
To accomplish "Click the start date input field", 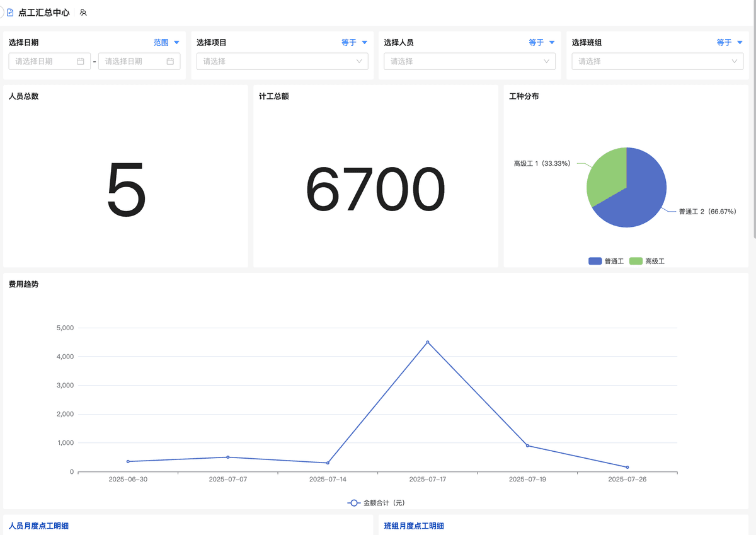I will 44,61.
